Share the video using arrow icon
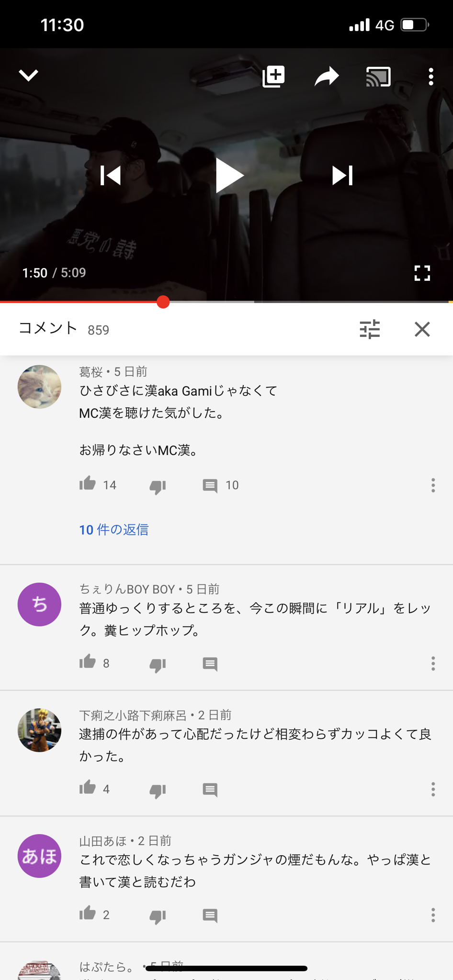 click(327, 77)
